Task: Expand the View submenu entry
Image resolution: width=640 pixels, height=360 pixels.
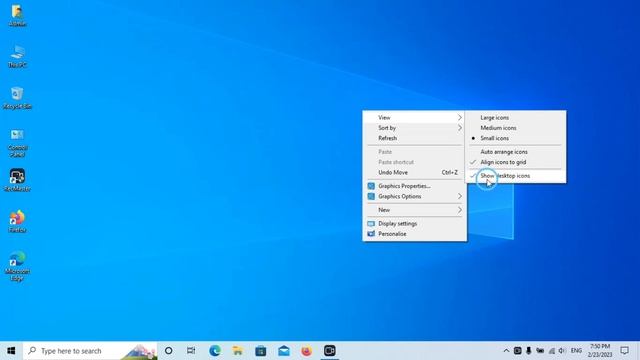Action: (x=414, y=118)
